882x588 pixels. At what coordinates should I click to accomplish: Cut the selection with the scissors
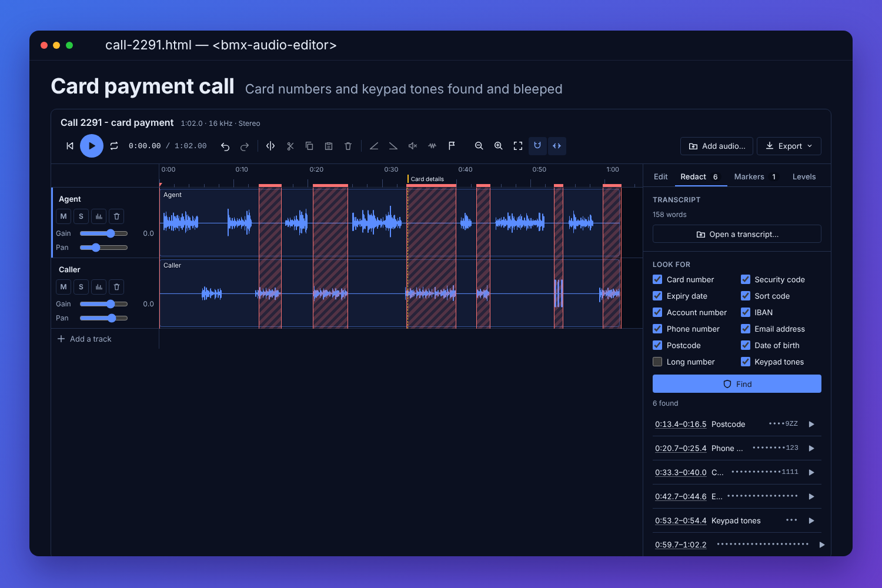(290, 146)
